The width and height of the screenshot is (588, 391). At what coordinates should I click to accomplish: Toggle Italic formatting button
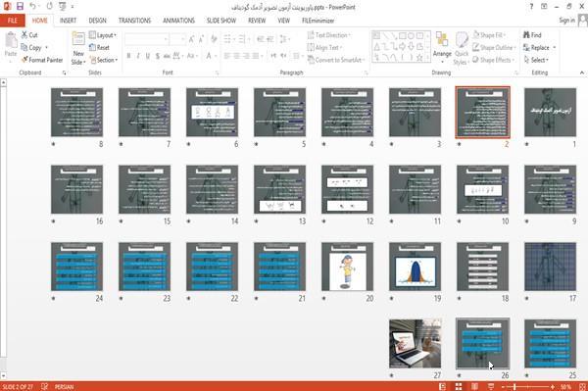[x=138, y=56]
